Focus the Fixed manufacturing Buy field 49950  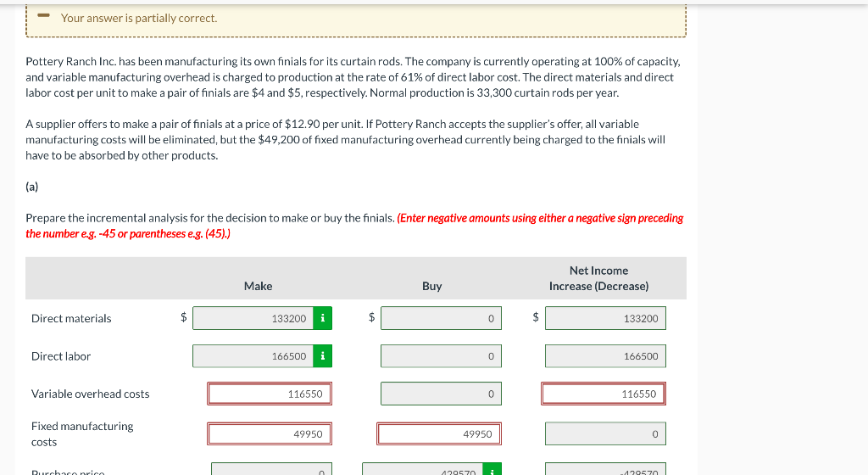pos(439,434)
